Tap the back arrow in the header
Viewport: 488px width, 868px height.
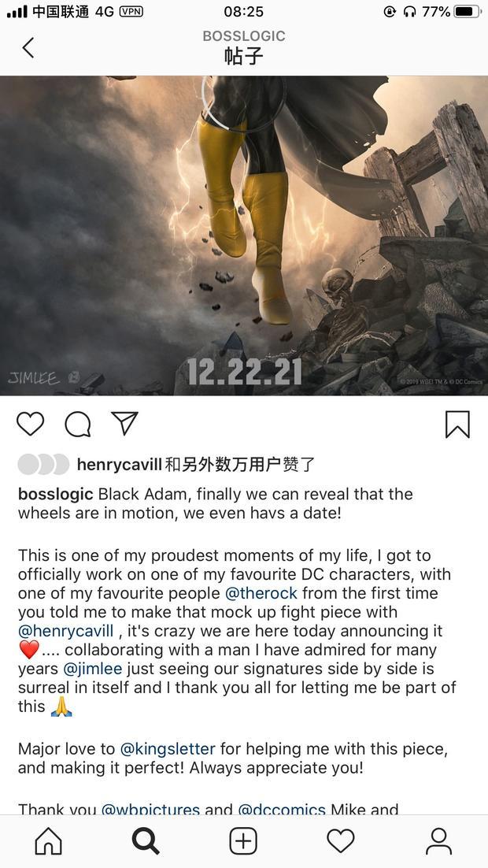coord(28,47)
